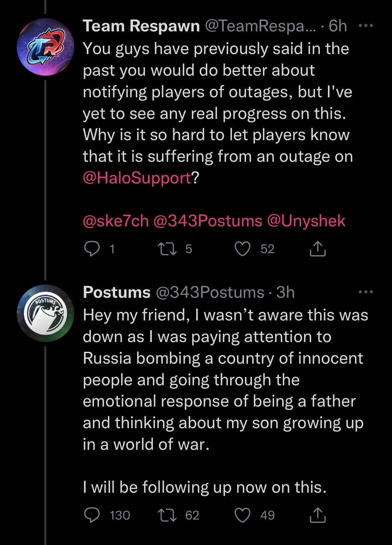Open Postums display name profile
The image size is (392, 545).
click(117, 292)
